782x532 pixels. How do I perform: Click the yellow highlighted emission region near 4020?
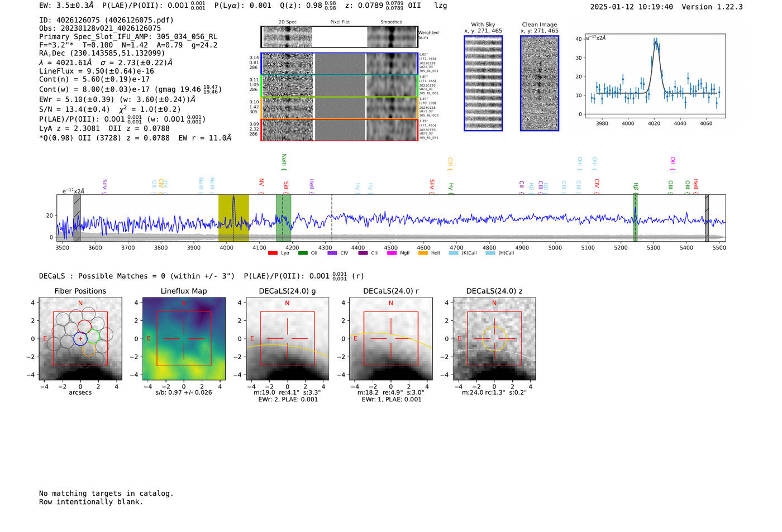click(x=233, y=218)
